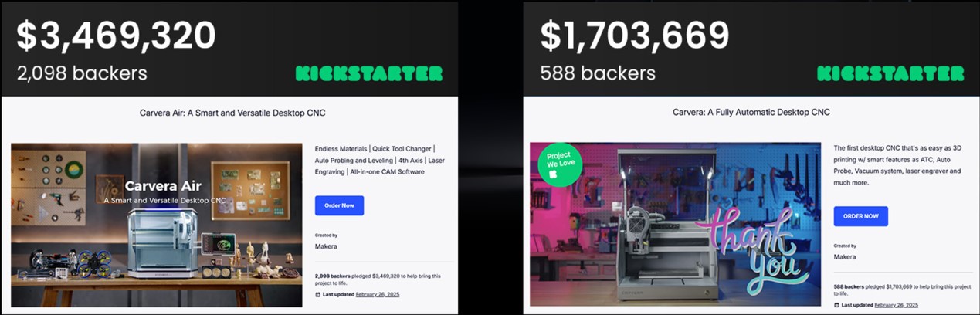This screenshot has width=980, height=315.
Task: Open the Carvera thank you campaign image
Action: coord(675,224)
